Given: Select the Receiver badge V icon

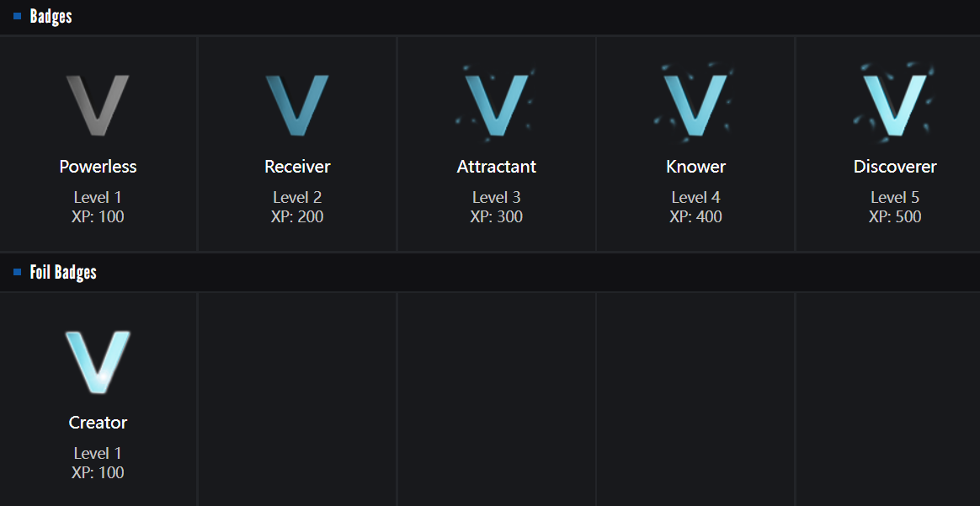Looking at the screenshot, I should (297, 105).
